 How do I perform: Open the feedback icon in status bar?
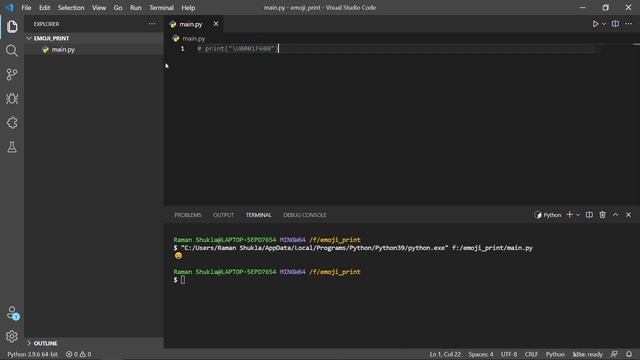(x=614, y=354)
